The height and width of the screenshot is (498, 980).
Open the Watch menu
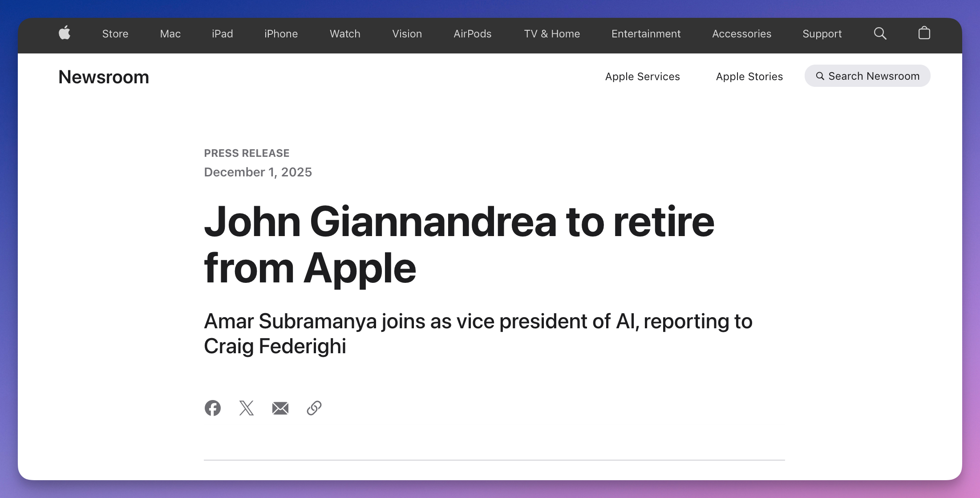344,34
